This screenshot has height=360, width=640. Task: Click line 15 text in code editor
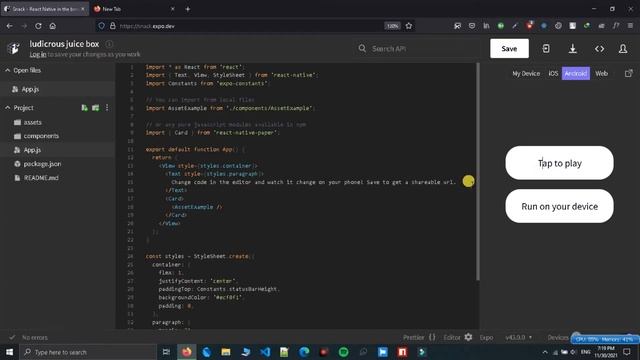(313, 182)
